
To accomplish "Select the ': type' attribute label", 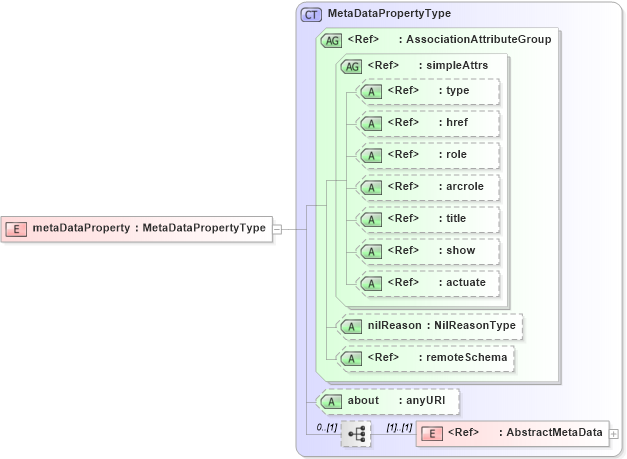I will coord(454,91).
